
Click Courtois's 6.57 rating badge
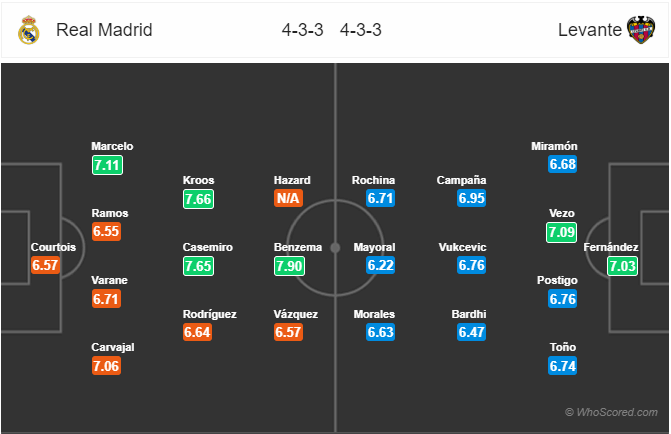(45, 265)
